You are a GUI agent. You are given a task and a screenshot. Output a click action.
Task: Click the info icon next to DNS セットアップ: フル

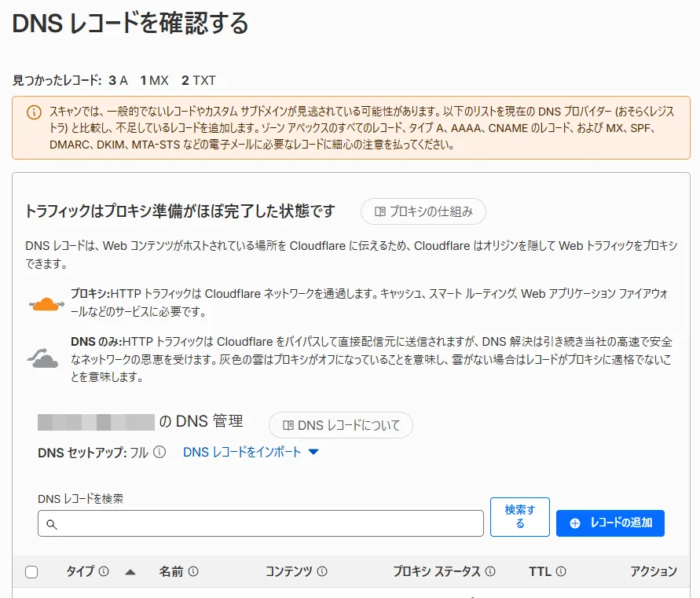click(159, 452)
